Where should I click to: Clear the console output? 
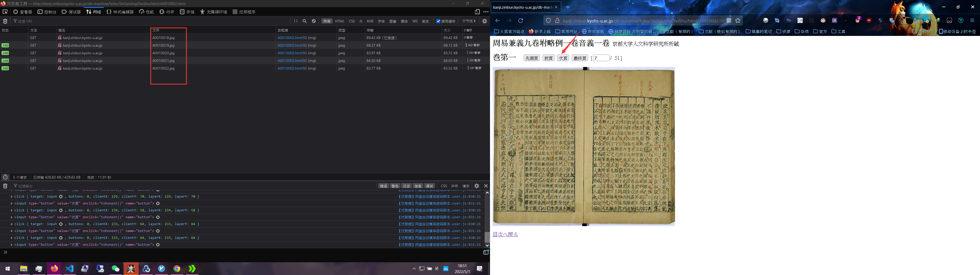pos(5,186)
